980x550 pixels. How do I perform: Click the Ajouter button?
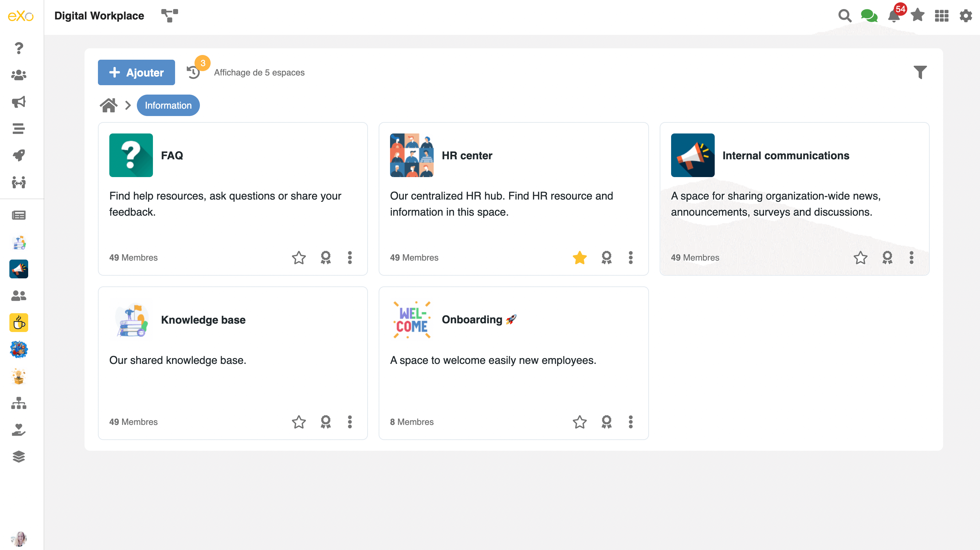tap(136, 72)
